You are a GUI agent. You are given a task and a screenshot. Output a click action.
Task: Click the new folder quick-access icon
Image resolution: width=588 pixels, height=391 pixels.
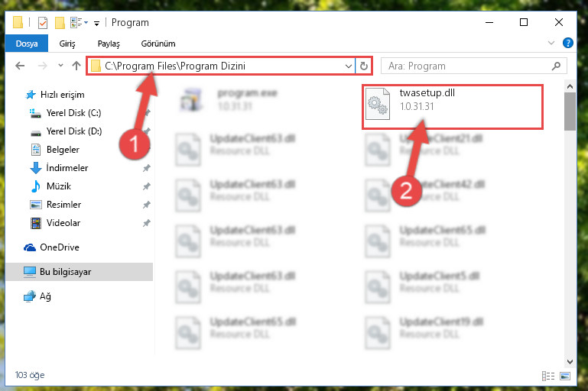point(60,23)
